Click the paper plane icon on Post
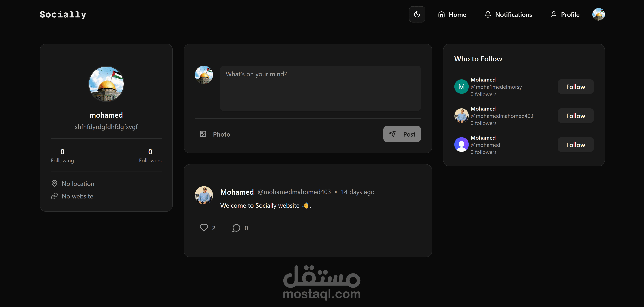This screenshot has height=307, width=644. coord(392,134)
